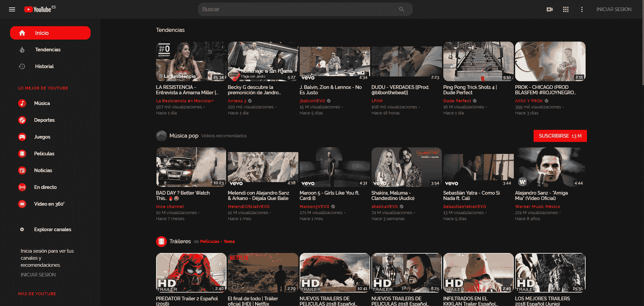Viewport: 644px width, 306px height.
Task: Open Explorar canales in the sidebar
Action: click(50, 229)
